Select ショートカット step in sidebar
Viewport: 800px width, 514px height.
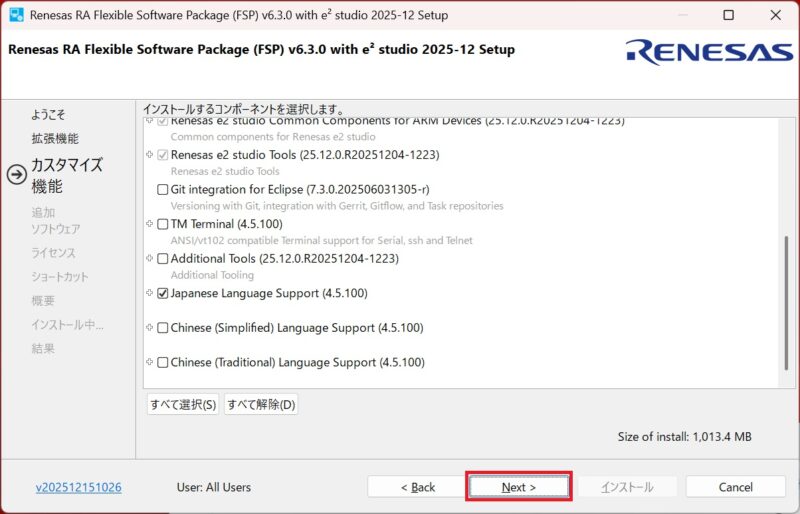(x=60, y=277)
